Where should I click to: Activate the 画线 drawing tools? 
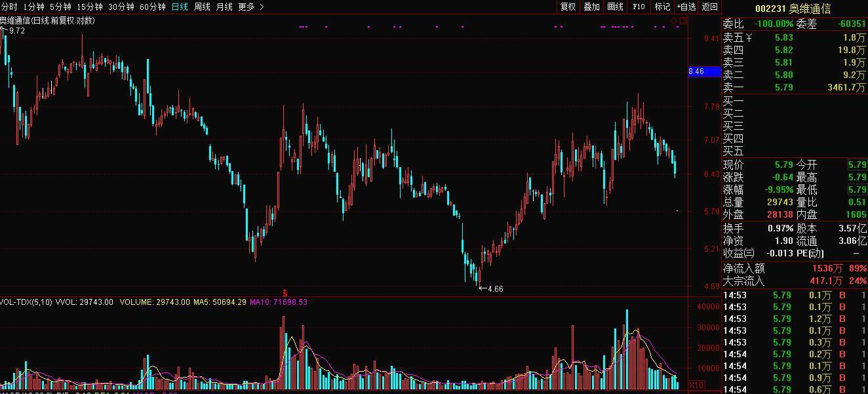[615, 7]
